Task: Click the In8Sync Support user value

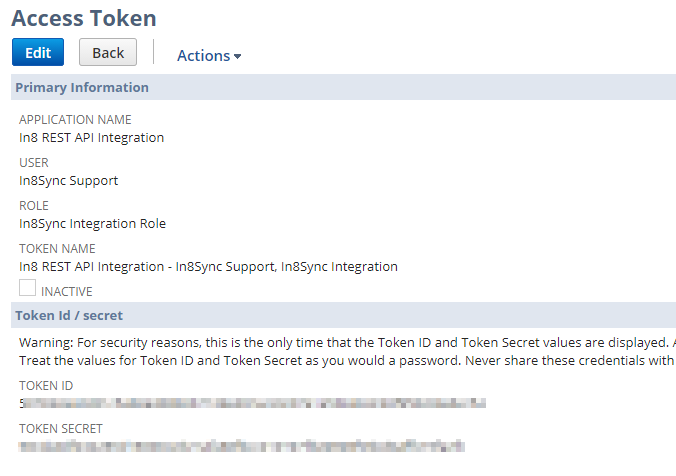Action: [69, 181]
